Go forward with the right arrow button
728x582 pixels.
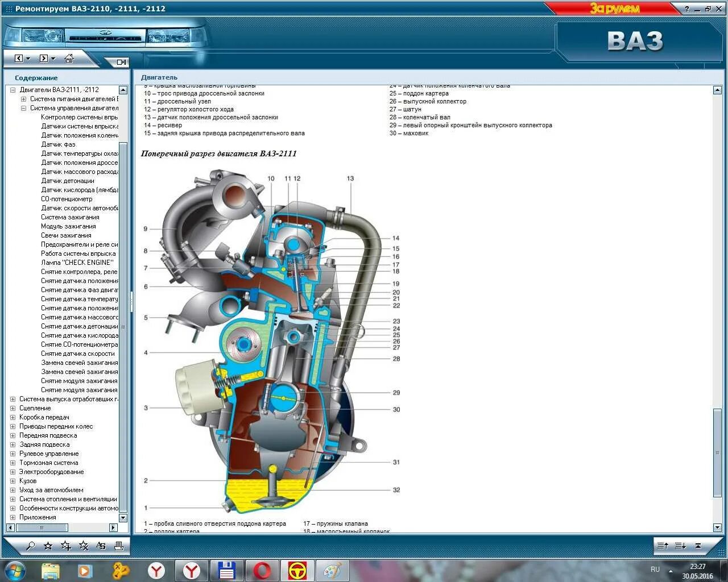43,59
